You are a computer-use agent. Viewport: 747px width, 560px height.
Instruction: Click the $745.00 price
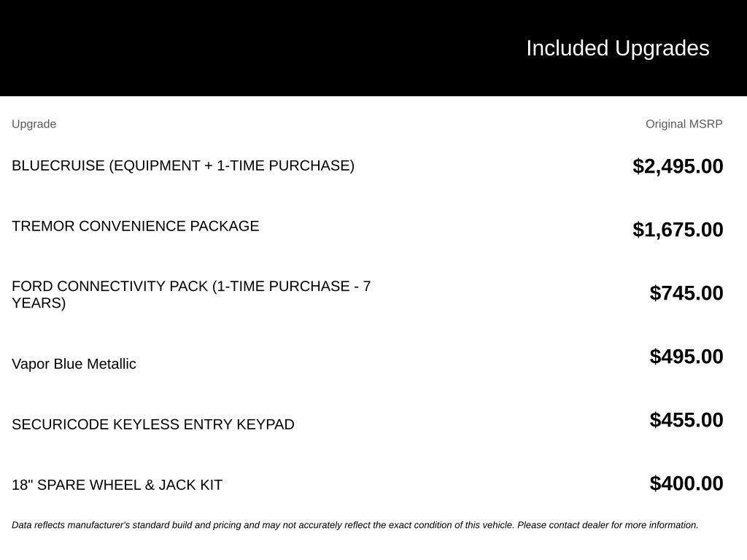tap(686, 293)
